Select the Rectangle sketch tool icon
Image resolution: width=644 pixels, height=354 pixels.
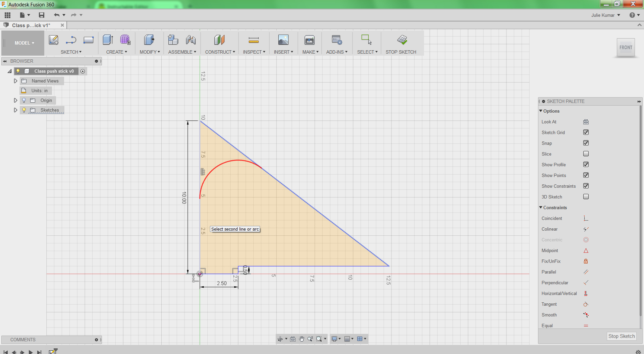89,40
